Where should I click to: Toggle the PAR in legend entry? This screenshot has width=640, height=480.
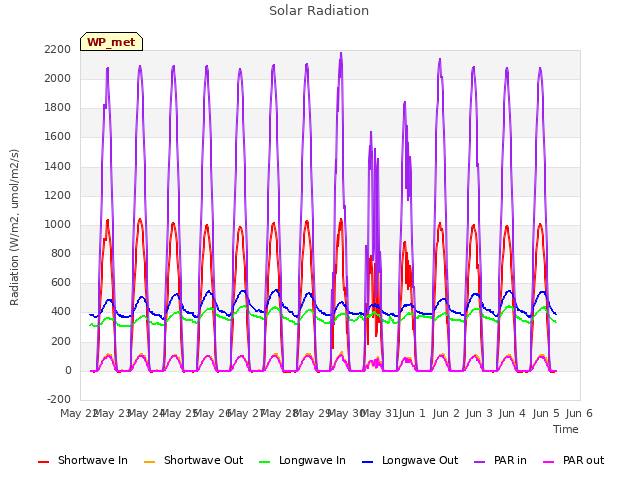tap(500, 460)
